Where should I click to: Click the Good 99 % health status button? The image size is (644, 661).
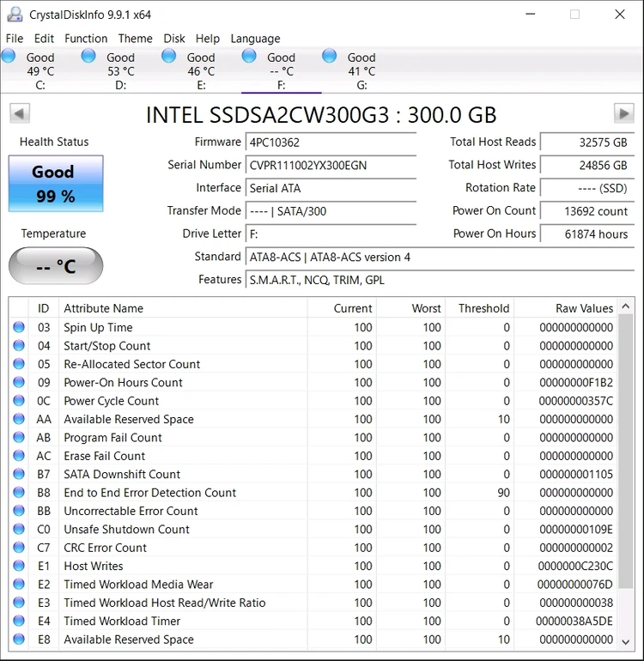point(56,184)
